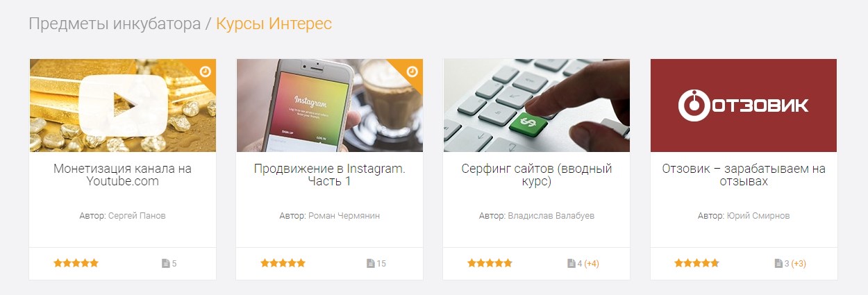Open Отзовик – зарабатываем на отзывах title
868x295 pixels.
pos(744,175)
